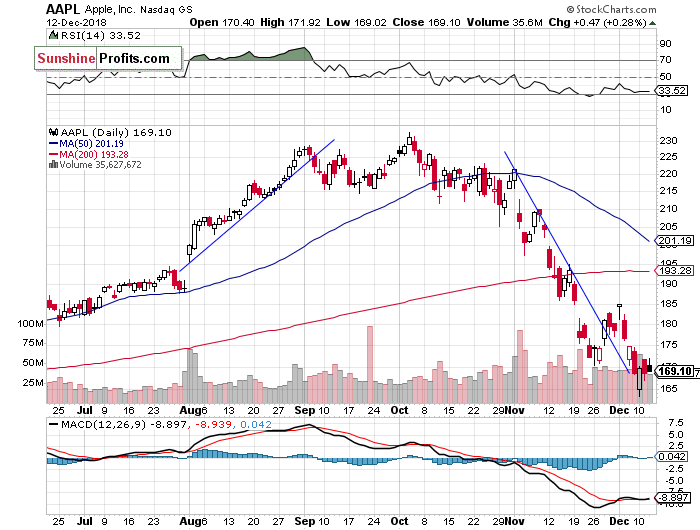The image size is (700, 530).
Task: Click the Close 169.10 header value
Action: click(x=426, y=22)
